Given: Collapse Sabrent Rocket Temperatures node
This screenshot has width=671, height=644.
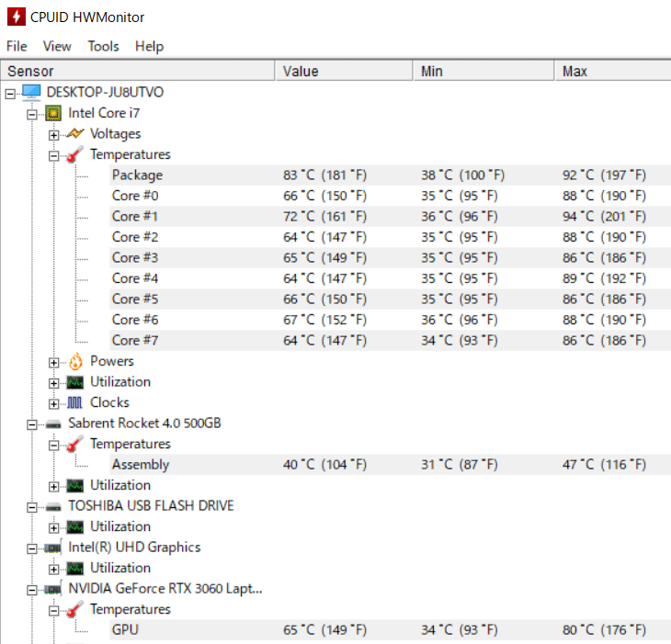Looking at the screenshot, I should 53,446.
